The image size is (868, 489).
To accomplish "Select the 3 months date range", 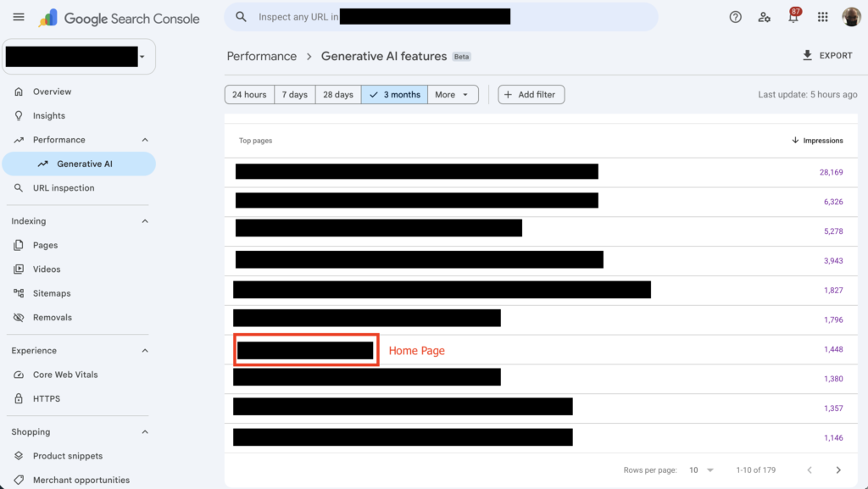I will pos(395,95).
